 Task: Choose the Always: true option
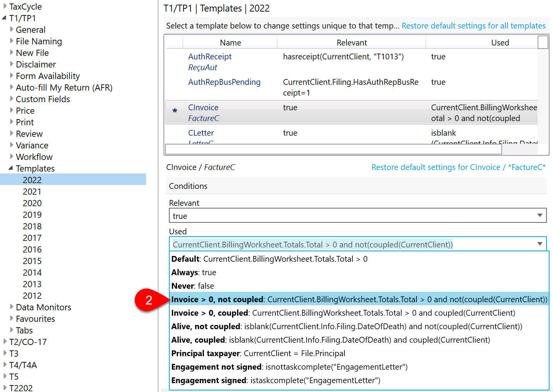click(x=359, y=273)
